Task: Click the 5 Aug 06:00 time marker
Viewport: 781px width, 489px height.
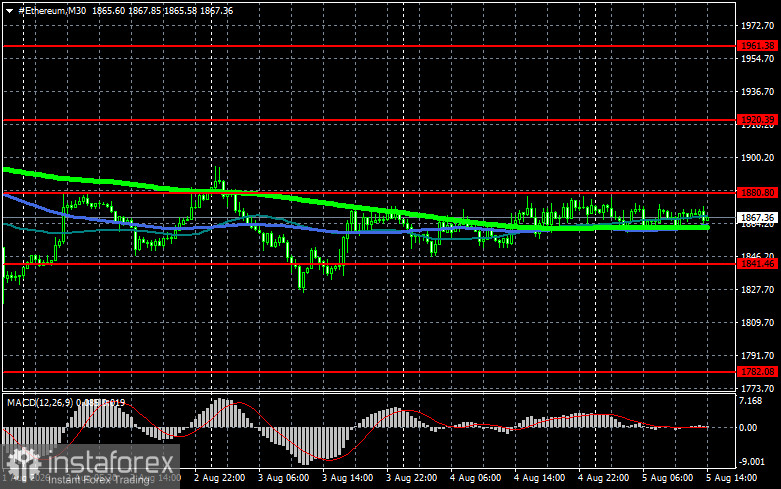Action: click(667, 478)
